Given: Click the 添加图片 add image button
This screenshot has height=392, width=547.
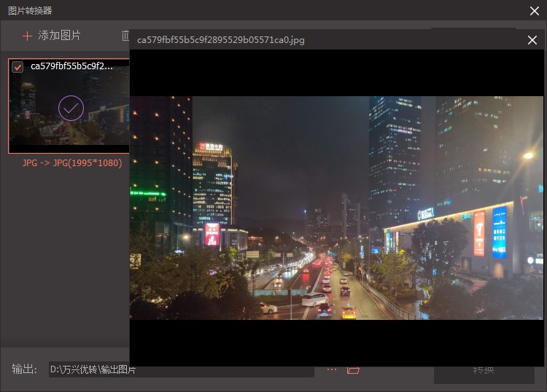Looking at the screenshot, I should [x=52, y=36].
